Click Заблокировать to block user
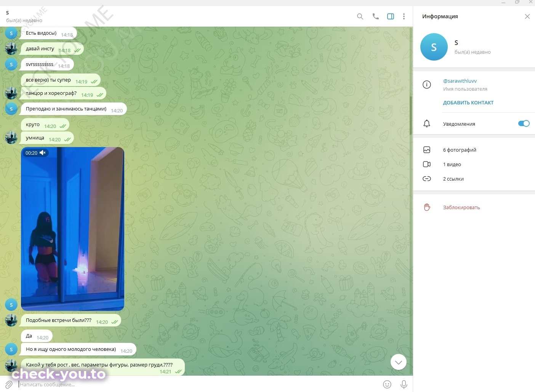Screen dimensions: 535x392 [x=461, y=207]
